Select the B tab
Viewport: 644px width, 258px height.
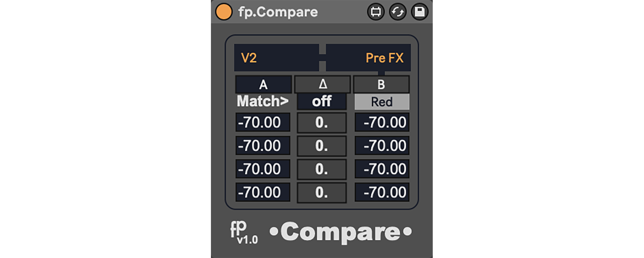(381, 84)
